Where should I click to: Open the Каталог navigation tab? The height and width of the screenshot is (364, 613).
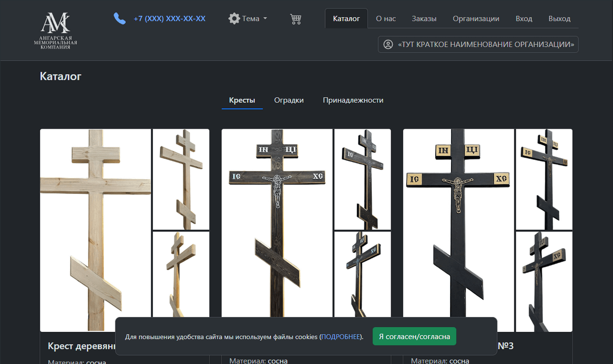pos(346,19)
